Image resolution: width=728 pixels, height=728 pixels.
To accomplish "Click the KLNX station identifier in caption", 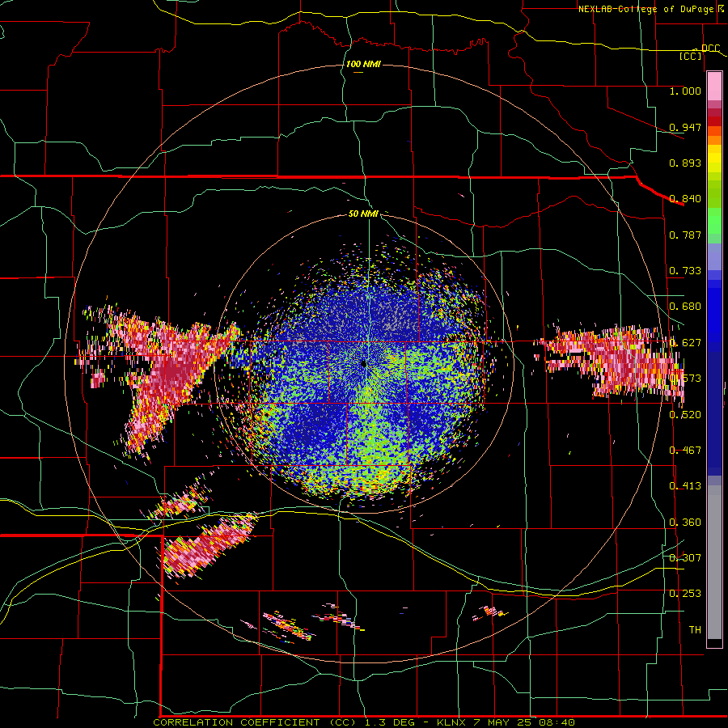I will (451, 722).
